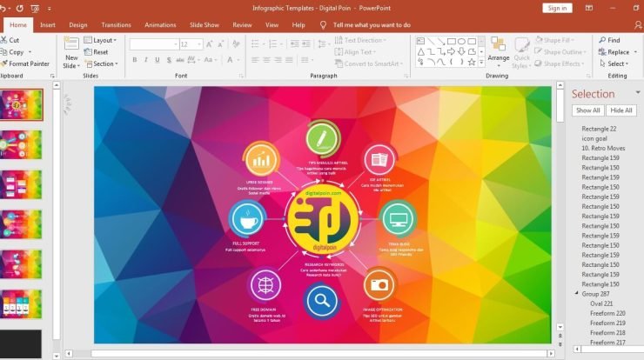644x360 pixels.
Task: Open the Layout dropdown
Action: [100, 40]
